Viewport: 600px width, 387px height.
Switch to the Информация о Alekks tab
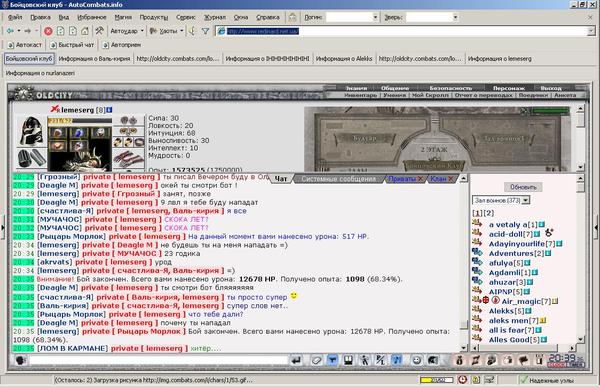coord(344,59)
